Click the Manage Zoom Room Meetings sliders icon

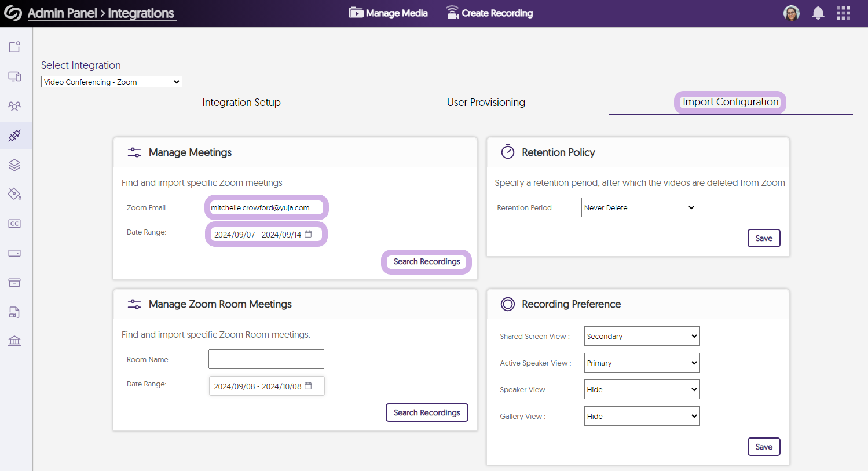[x=134, y=304]
